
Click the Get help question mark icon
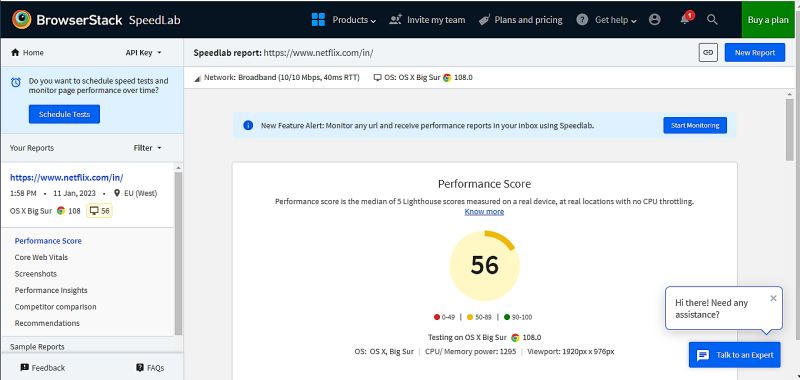[x=582, y=20]
